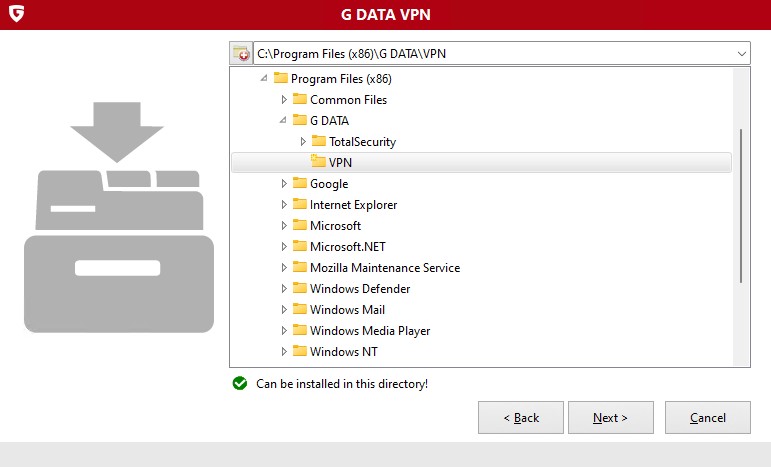
Task: Click the green checkmark status icon
Action: (239, 383)
